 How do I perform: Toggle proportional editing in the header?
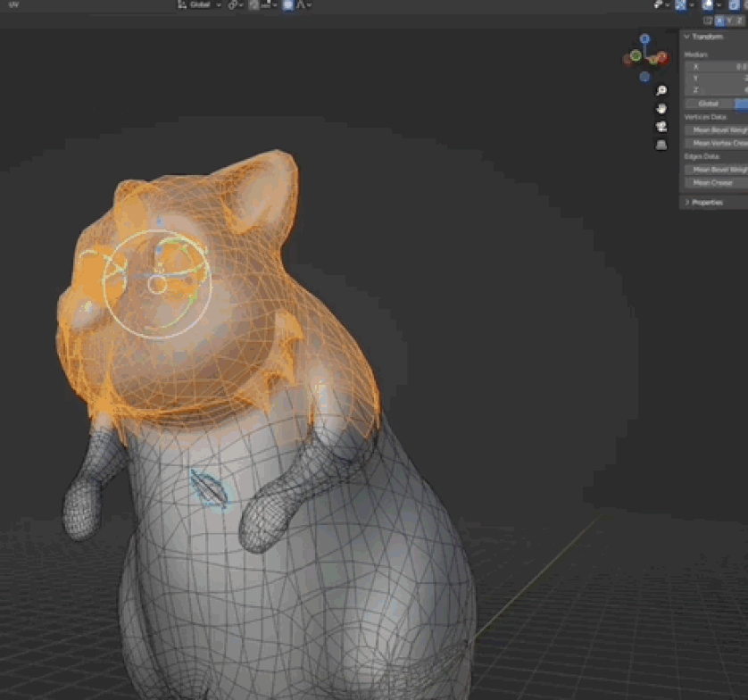pyautogui.click(x=288, y=4)
